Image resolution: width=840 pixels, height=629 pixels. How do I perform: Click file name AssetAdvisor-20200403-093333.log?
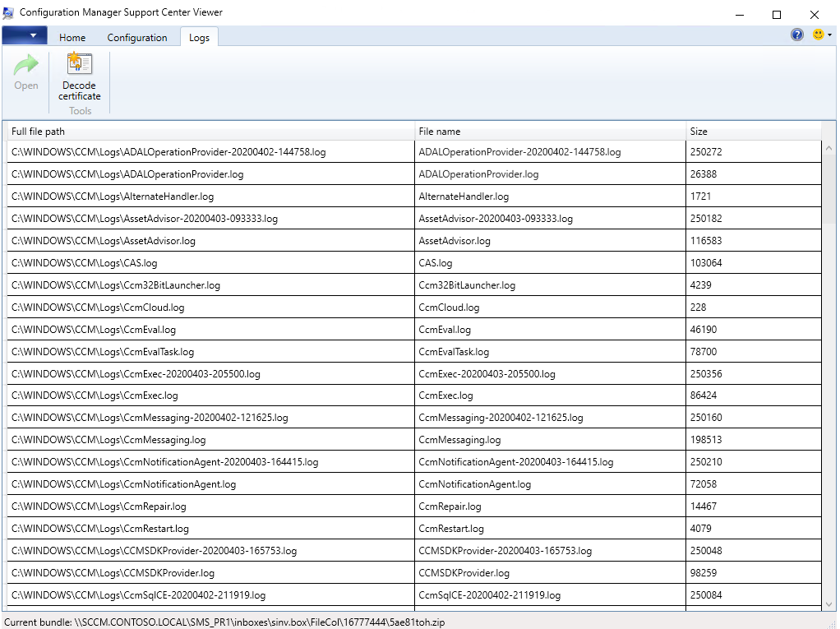tap(496, 219)
